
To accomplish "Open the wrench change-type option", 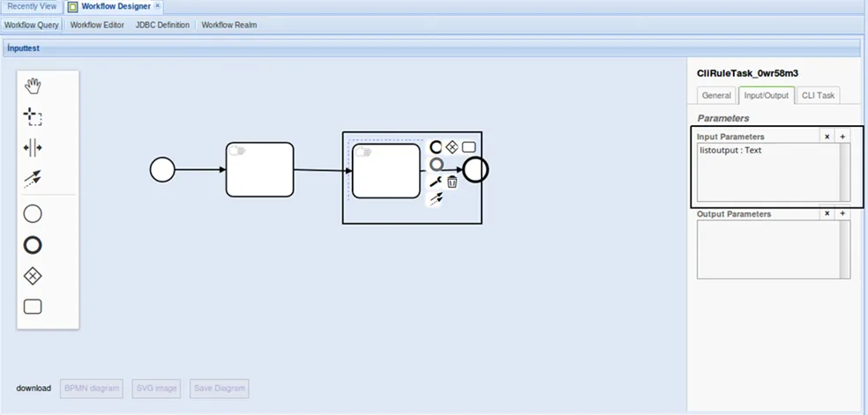I will point(435,182).
